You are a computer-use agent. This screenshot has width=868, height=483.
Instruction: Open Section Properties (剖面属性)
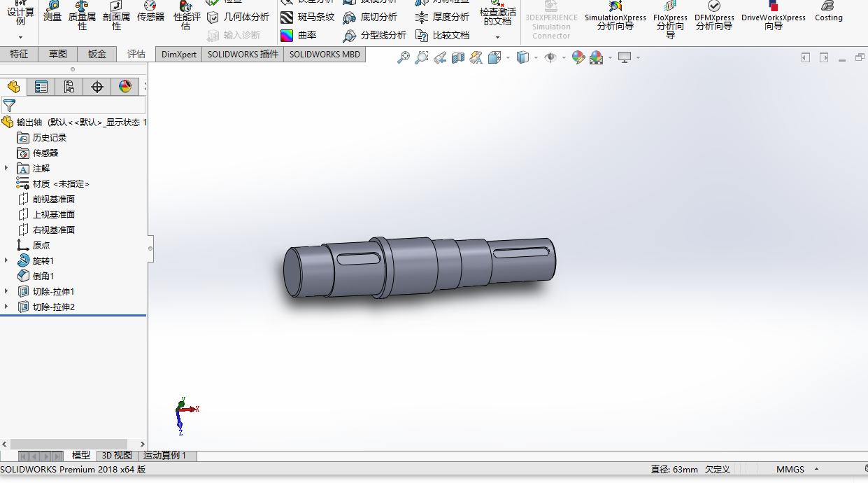[x=116, y=16]
